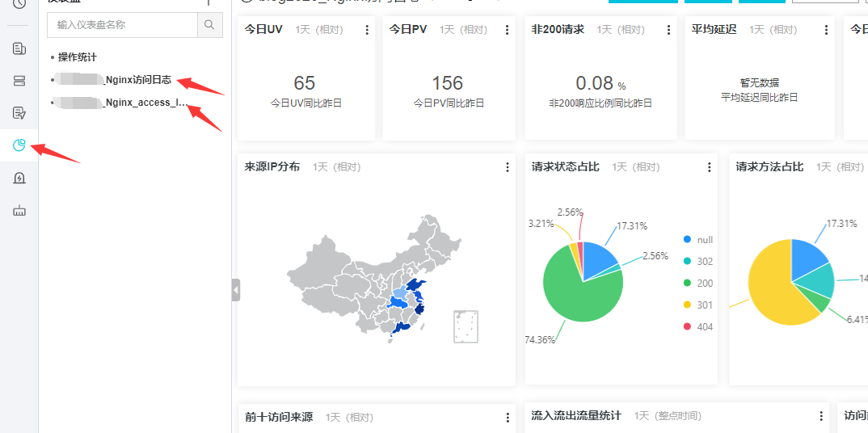Open 请求状态占比 card more options menu
Image resolution: width=868 pixels, height=433 pixels.
tap(710, 167)
